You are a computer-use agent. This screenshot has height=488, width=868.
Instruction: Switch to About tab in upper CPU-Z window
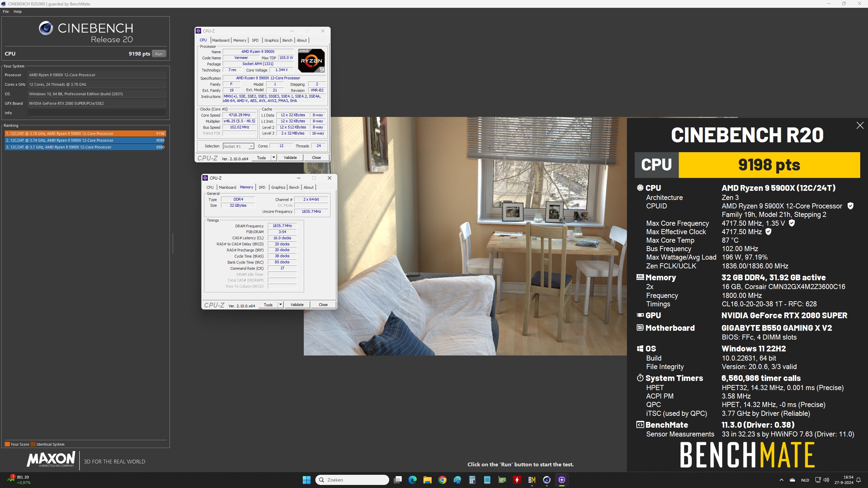point(302,40)
